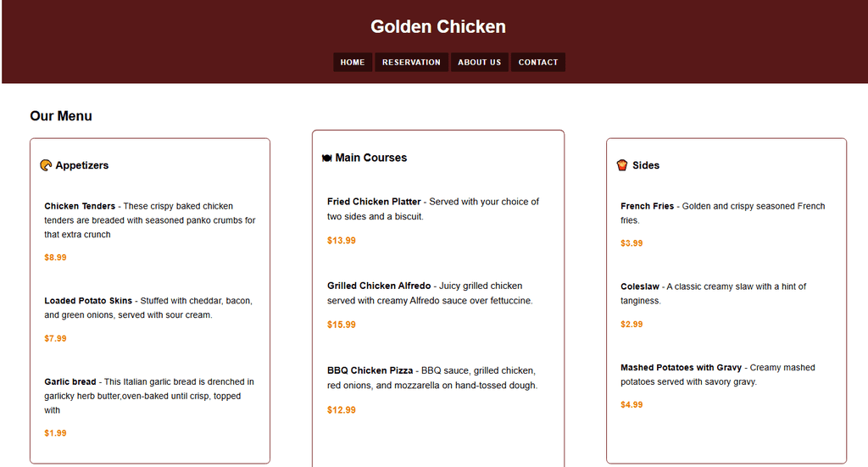Click the Garlic bread item name
This screenshot has width=868, height=467.
(x=70, y=382)
